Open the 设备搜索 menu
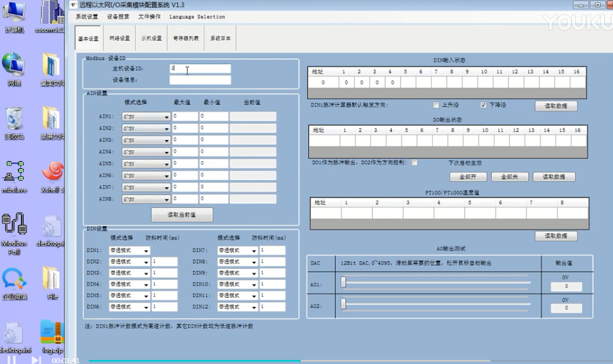The width and height of the screenshot is (613, 364). point(118,17)
